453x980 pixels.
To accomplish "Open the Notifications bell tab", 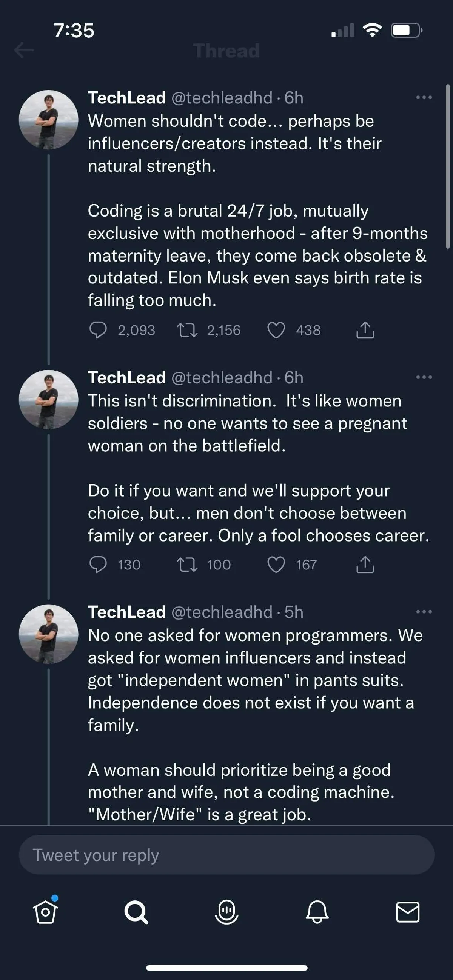I will (317, 912).
